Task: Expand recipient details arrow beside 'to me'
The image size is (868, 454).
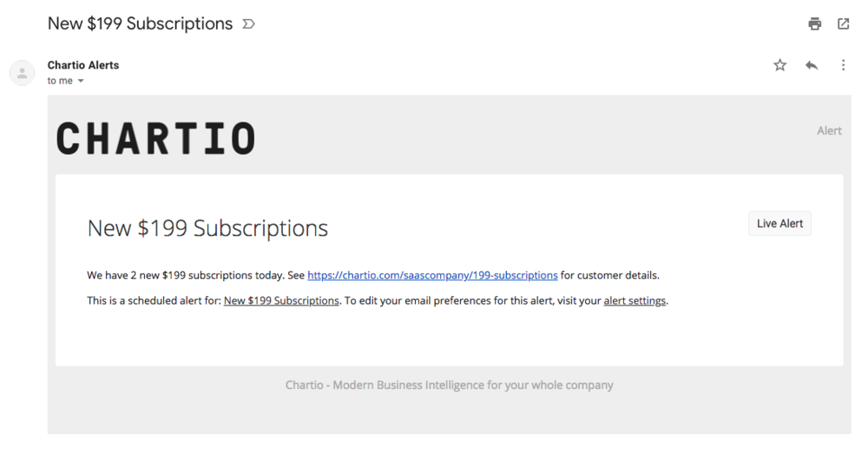Action: coord(81,81)
